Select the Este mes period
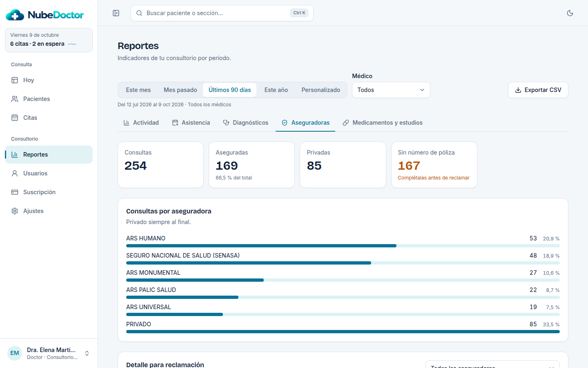The image size is (588, 368). tap(138, 90)
